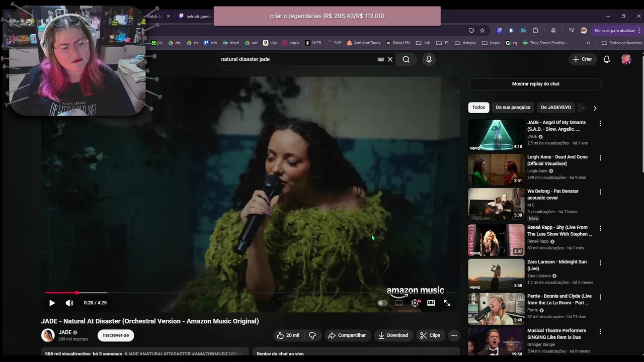Show hidden bookmarks with double chevron
This screenshot has width=644, height=362.
(x=588, y=43)
